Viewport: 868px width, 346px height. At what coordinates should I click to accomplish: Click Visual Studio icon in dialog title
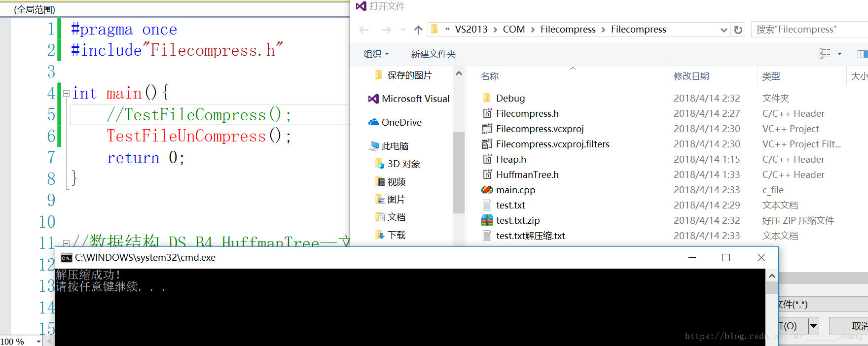click(361, 6)
